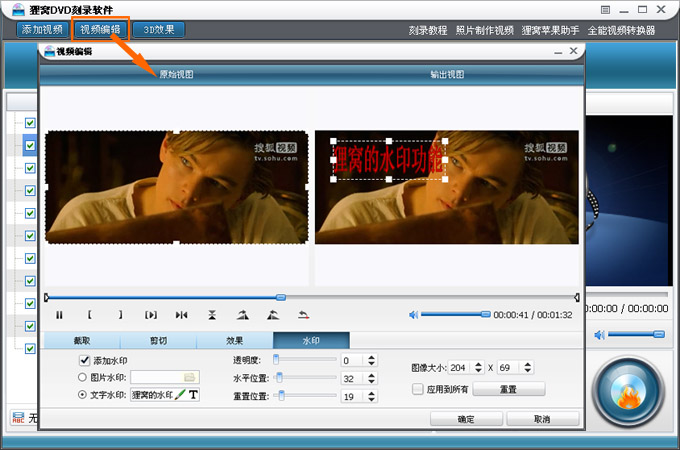Minimize the 视频编辑 dialog
680x450 pixels.
coord(558,52)
